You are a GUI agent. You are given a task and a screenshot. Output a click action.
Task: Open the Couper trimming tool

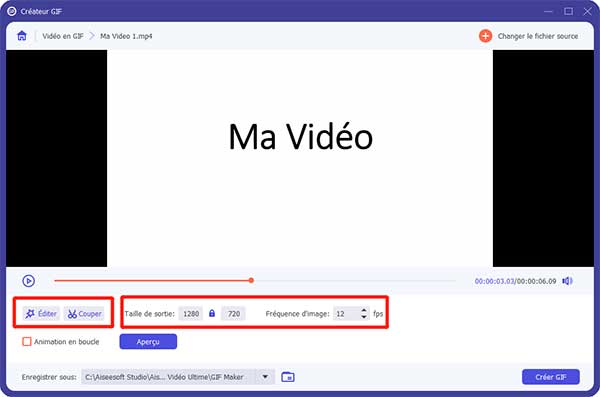84,314
